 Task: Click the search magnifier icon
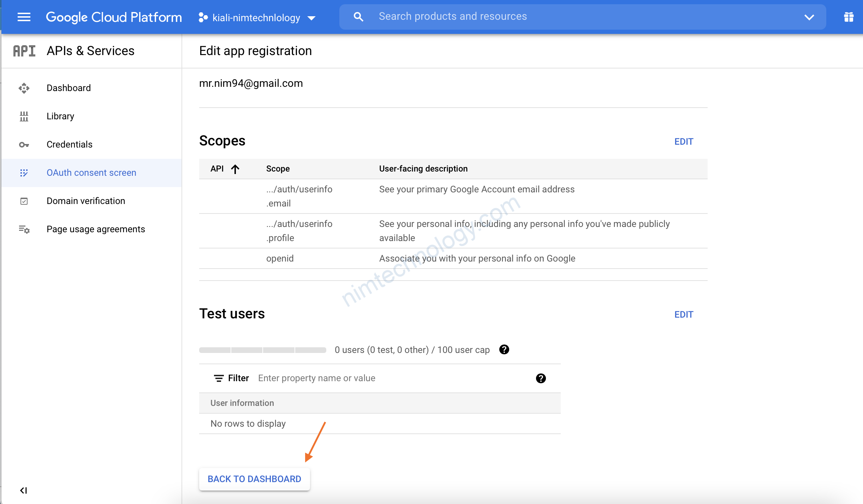(x=358, y=17)
